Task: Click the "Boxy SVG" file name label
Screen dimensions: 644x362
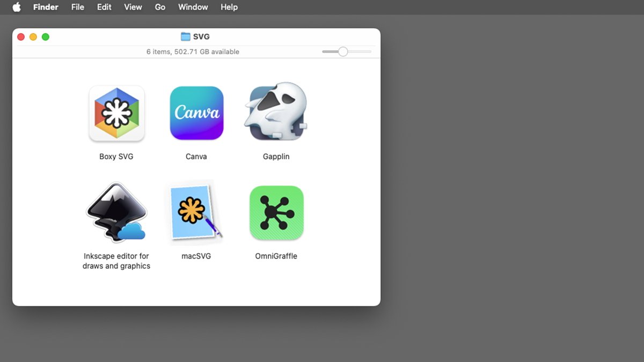Action: tap(116, 157)
